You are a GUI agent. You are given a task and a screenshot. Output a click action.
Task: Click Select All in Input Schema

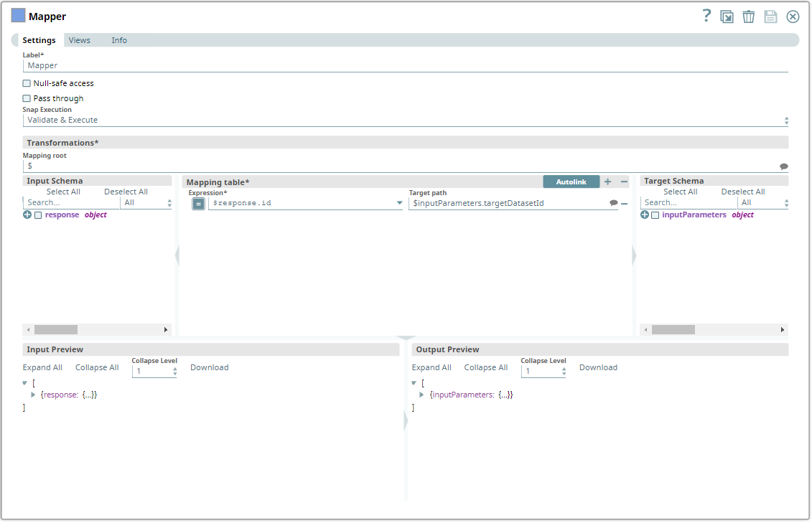(x=63, y=192)
